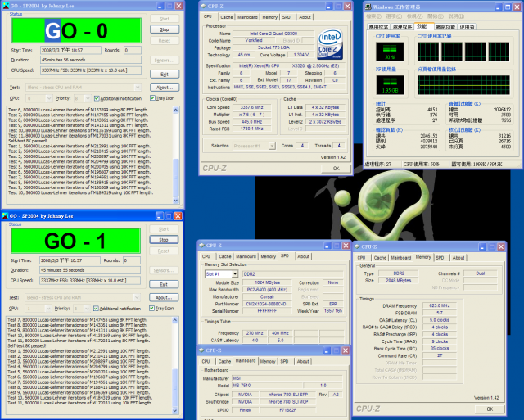This screenshot has width=524, height=420.
Task: Click the SPD CPU-Z window title bar icon
Action: [201, 246]
